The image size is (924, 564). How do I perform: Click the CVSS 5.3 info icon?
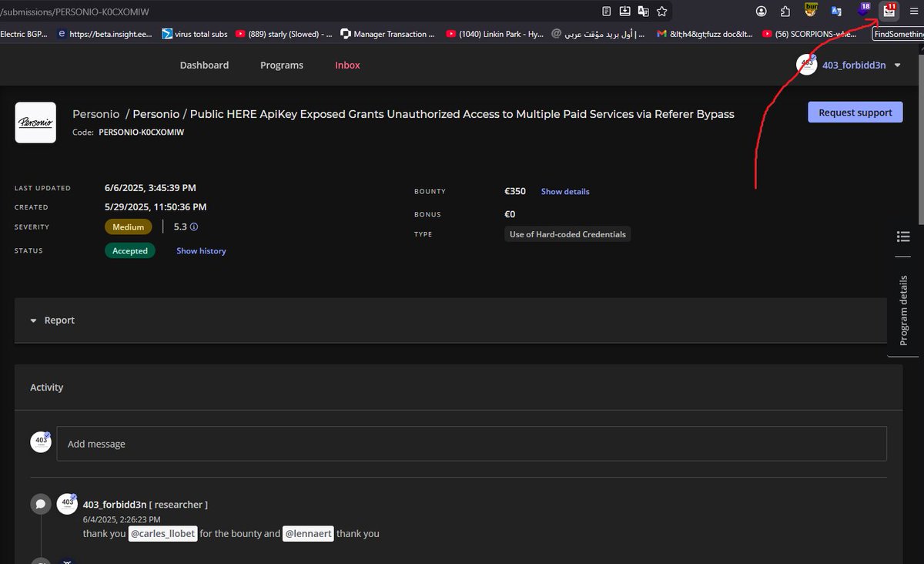194,227
